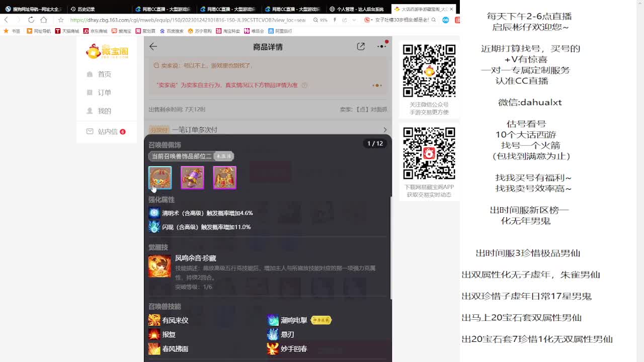This screenshot has height=362, width=644.
Task: Click the 藏宝阁 logo
Action: point(107,51)
